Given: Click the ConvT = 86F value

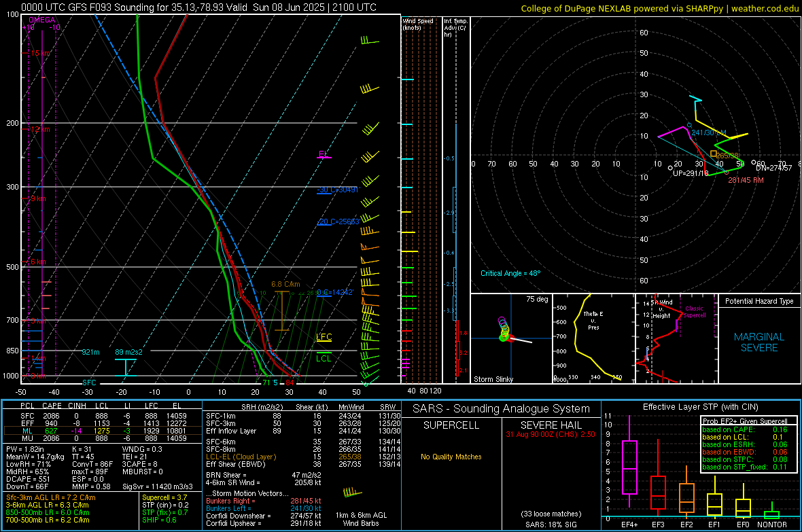Looking at the screenshot, I should click(92, 464).
